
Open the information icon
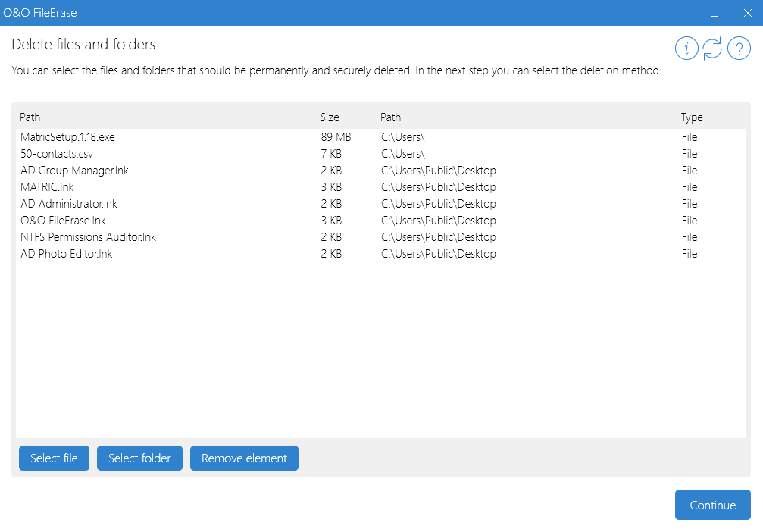coord(686,49)
